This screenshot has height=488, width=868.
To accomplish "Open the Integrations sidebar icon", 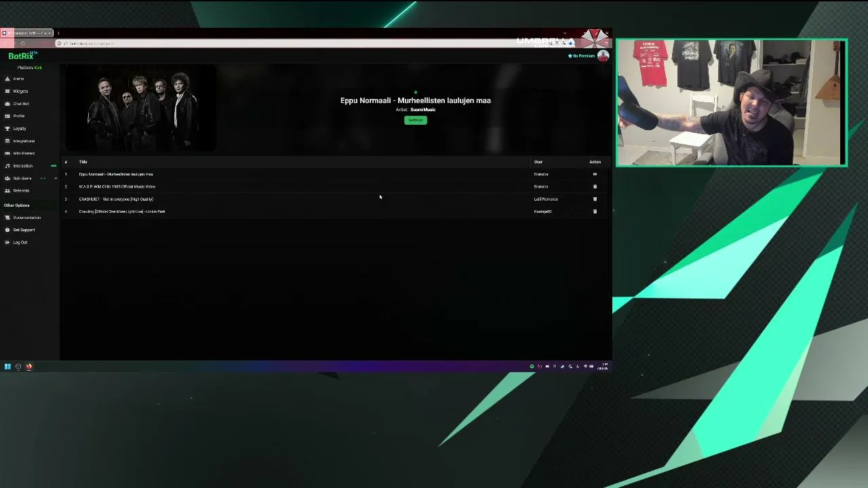I will (7, 141).
